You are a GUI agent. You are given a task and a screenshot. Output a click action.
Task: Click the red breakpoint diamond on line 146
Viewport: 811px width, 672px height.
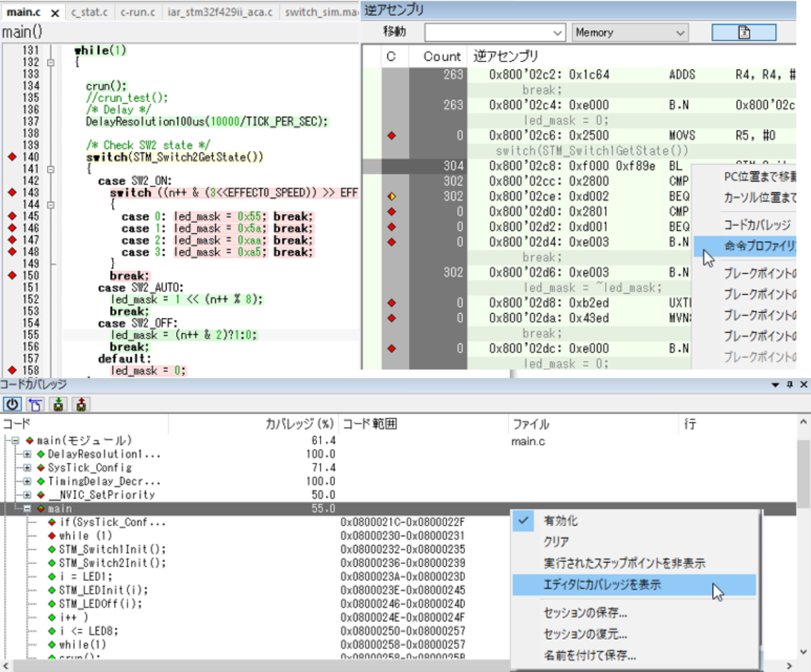point(11,228)
